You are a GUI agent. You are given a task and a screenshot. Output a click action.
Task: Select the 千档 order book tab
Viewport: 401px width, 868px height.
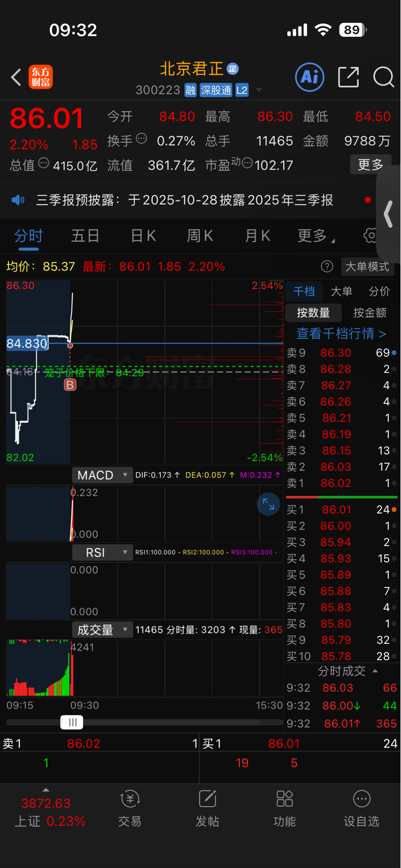pos(304,291)
